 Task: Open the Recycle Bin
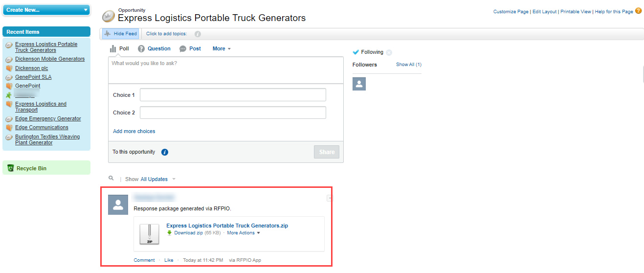coord(31,168)
